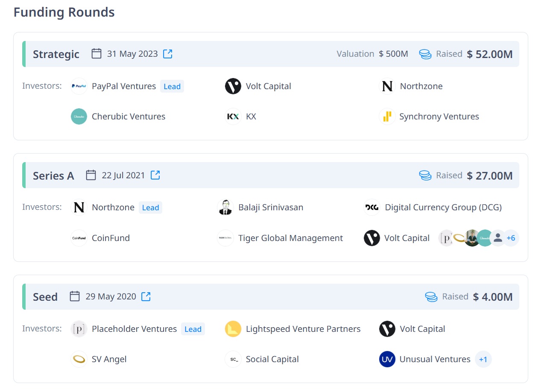
Task: Open external link for Strategic round
Action: 168,54
